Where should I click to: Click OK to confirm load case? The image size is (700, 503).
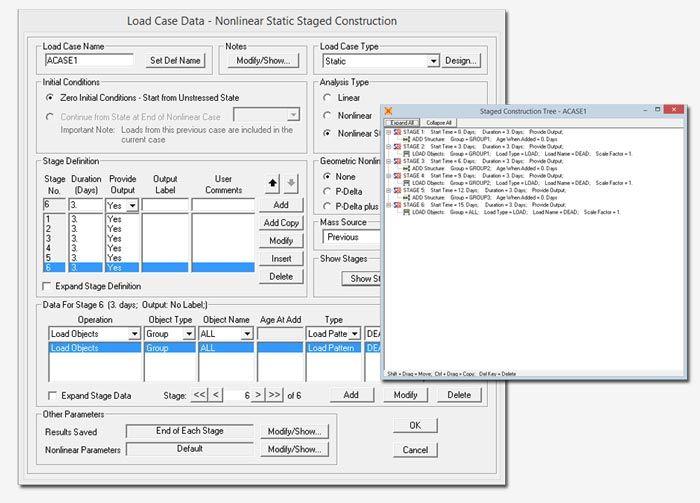(x=415, y=425)
